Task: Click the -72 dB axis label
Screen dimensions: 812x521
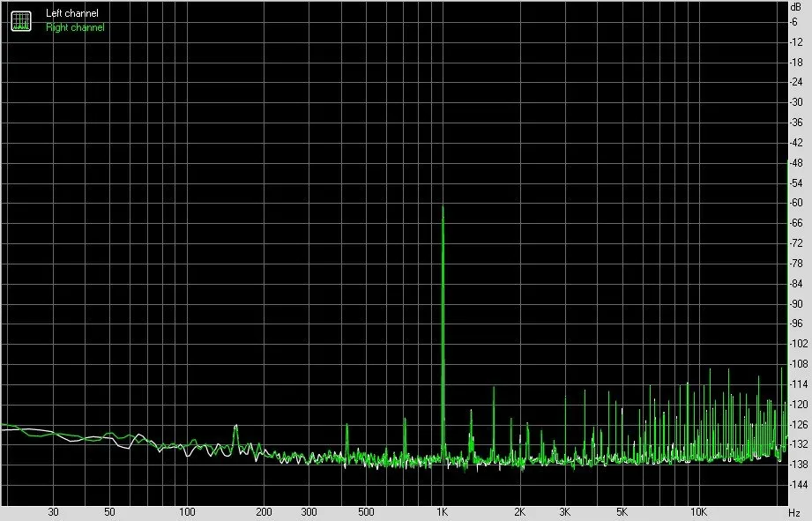Action: coord(796,243)
